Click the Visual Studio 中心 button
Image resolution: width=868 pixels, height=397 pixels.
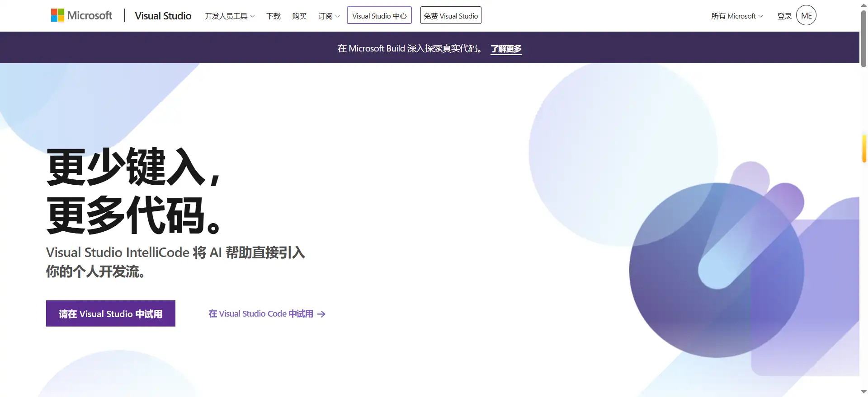pyautogui.click(x=379, y=15)
